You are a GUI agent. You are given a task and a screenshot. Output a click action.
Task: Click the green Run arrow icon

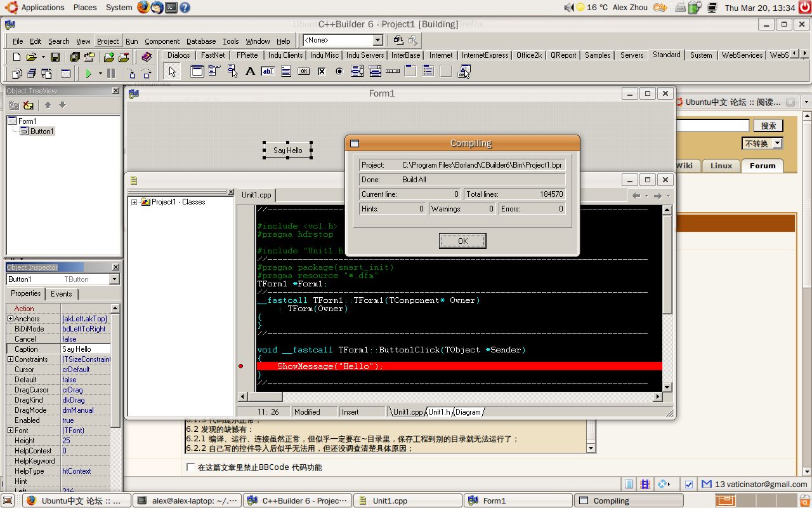tap(88, 74)
